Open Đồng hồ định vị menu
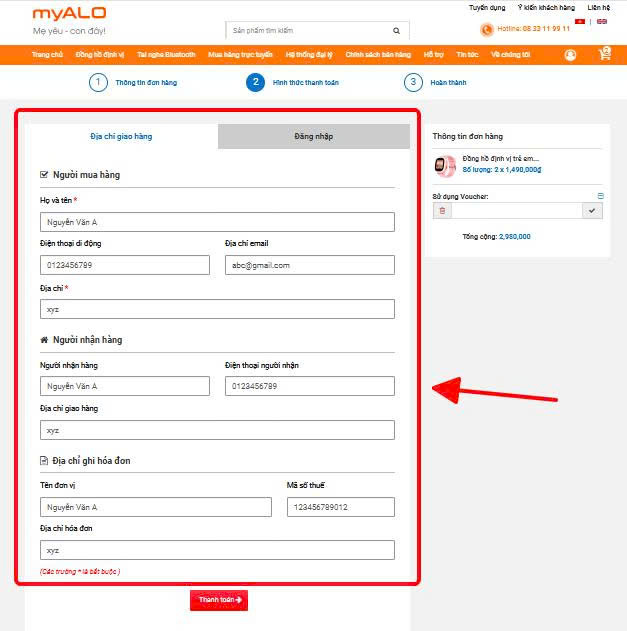The height and width of the screenshot is (631, 627). (x=100, y=55)
